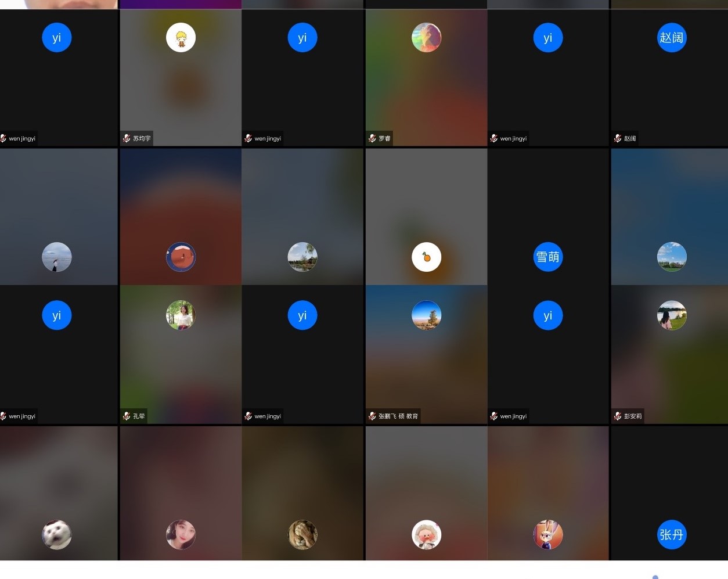The width and height of the screenshot is (728, 579).
Task: Click the orange fruit avatar on white
Action: click(x=427, y=257)
